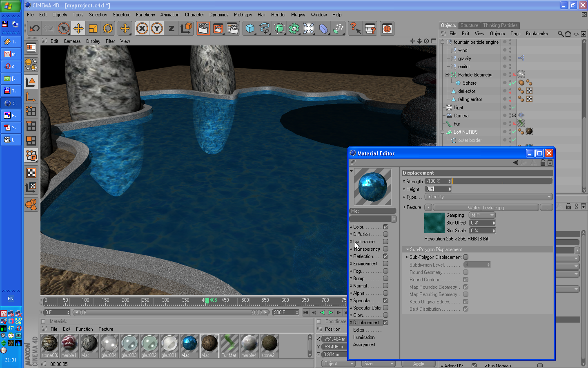This screenshot has width=588, height=368.
Task: Click the Water_Texture.jpg texture button
Action: click(486, 208)
